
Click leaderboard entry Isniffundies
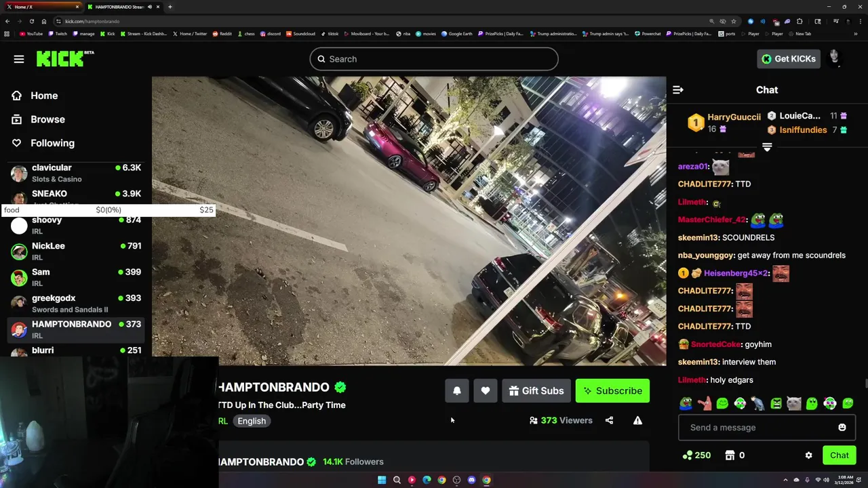(x=803, y=129)
